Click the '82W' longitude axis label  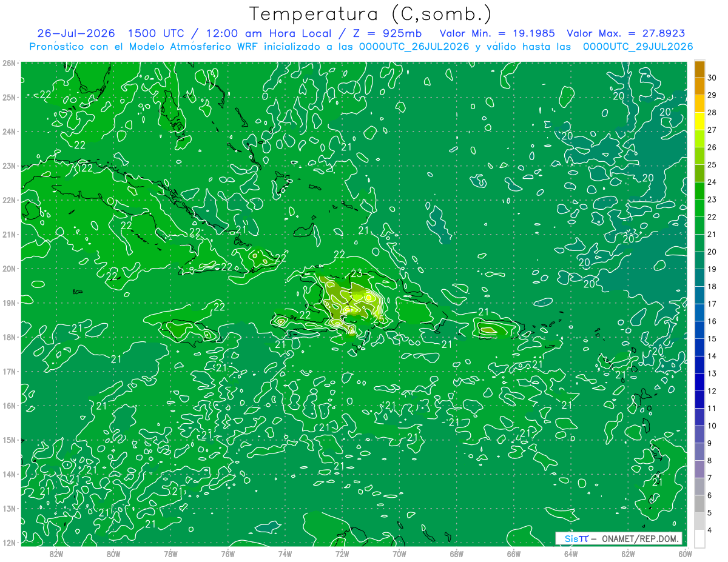[x=56, y=553]
